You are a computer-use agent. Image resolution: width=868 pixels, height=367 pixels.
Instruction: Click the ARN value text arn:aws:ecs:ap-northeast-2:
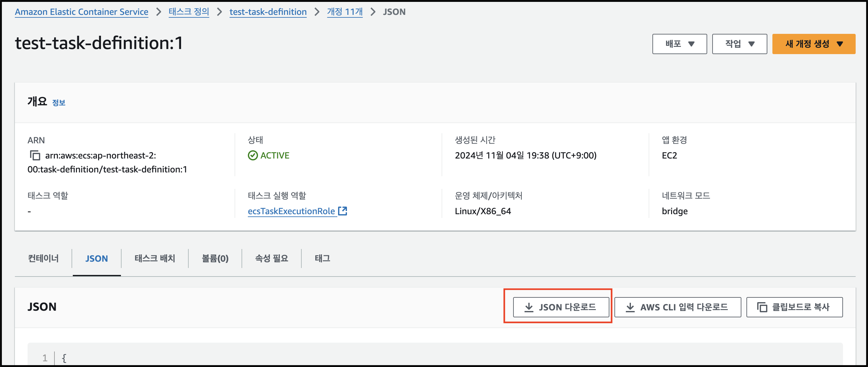click(x=100, y=156)
